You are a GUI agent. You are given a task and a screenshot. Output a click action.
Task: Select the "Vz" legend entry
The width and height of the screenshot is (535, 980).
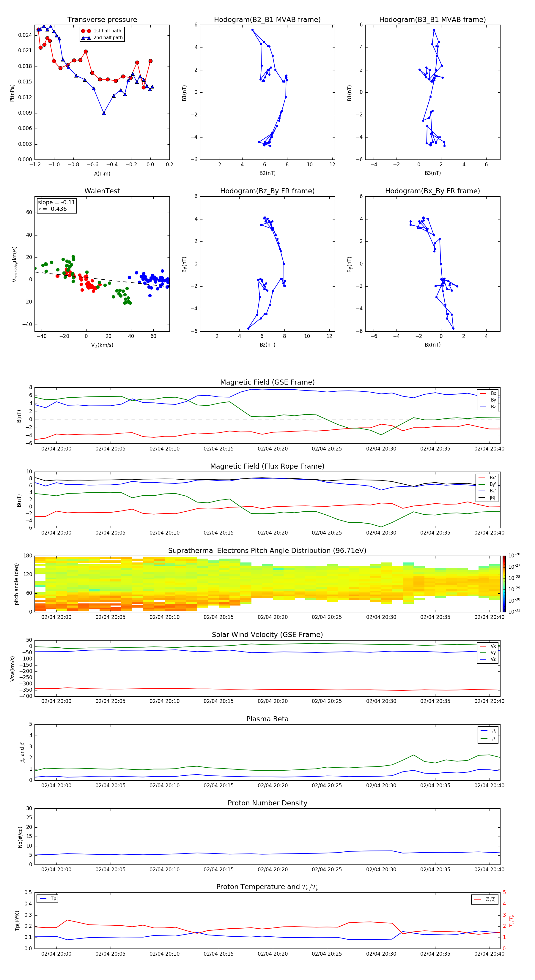point(488,659)
